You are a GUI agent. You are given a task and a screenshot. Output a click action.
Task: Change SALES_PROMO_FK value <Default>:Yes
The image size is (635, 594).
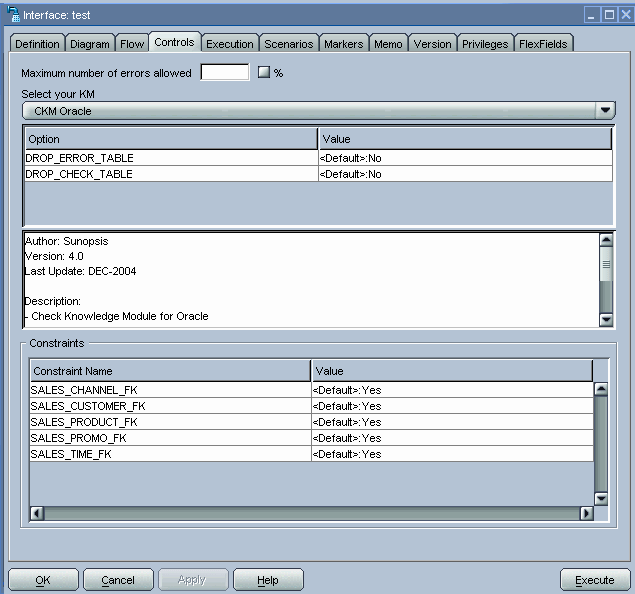(x=452, y=438)
